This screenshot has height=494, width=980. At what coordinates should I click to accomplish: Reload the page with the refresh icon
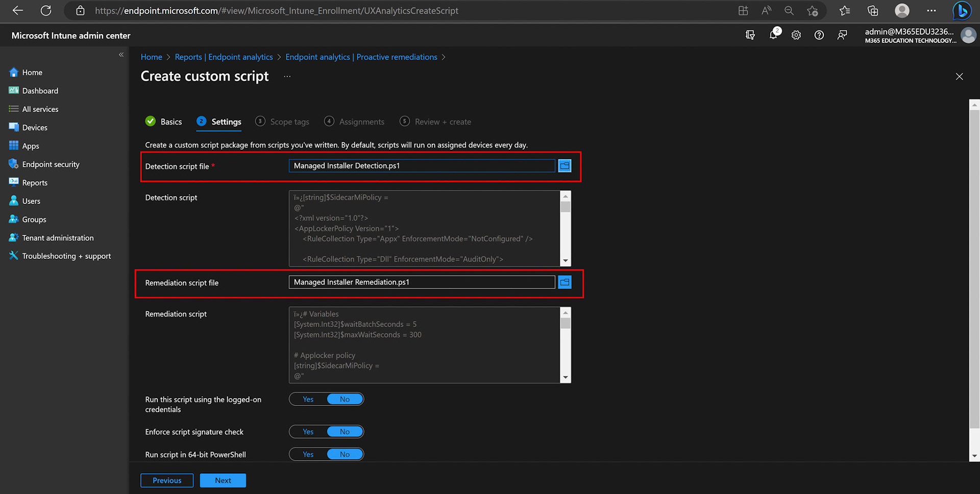tap(46, 10)
